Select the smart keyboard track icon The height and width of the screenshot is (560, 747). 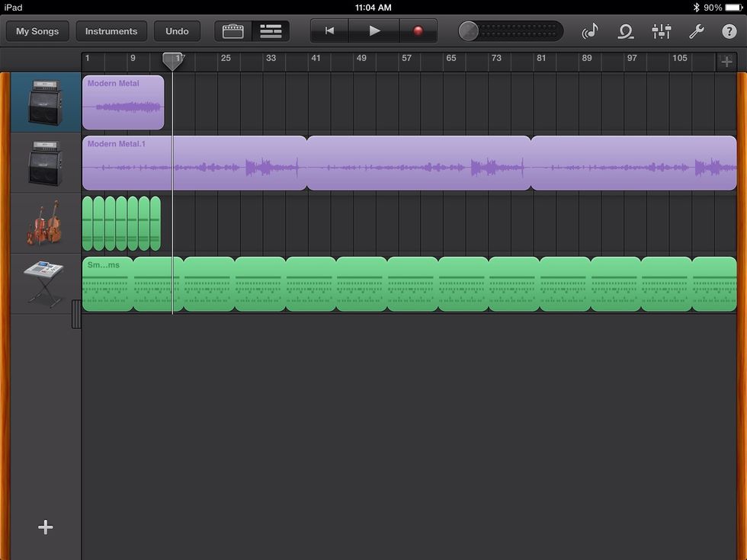tap(43, 283)
